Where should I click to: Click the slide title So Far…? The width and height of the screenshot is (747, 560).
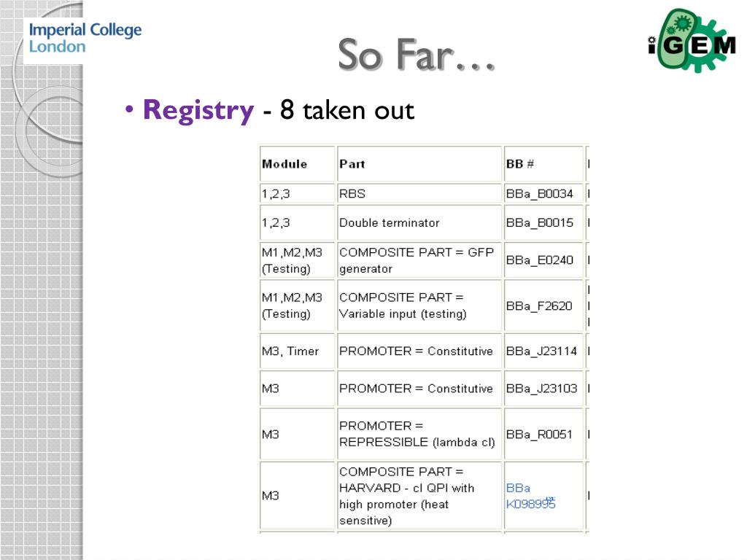(417, 55)
